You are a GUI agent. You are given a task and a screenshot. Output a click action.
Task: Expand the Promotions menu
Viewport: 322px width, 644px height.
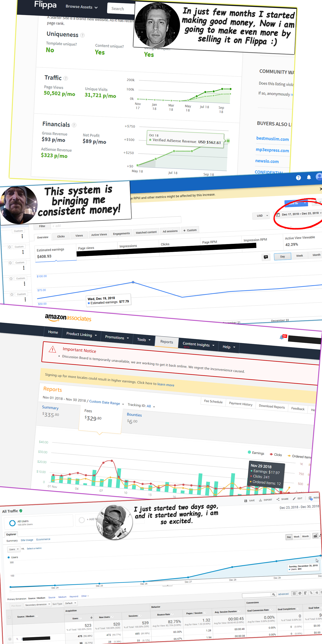[x=117, y=337]
